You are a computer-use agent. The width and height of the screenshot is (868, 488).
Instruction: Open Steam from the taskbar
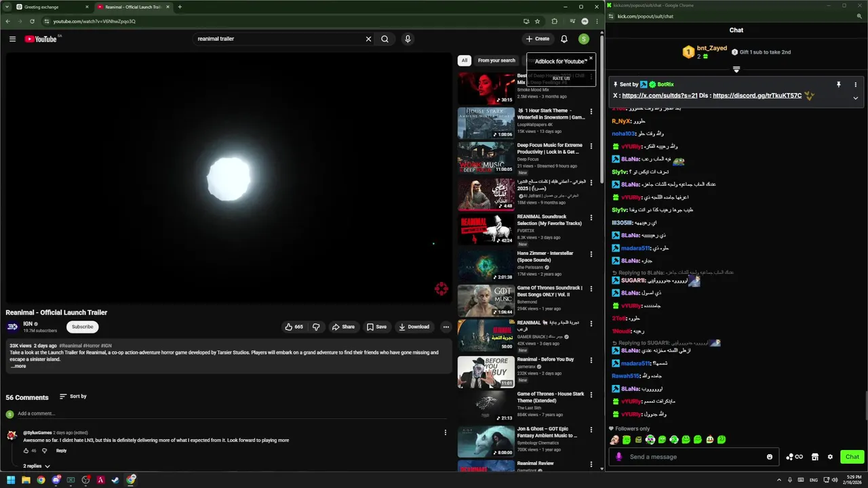pos(115,480)
